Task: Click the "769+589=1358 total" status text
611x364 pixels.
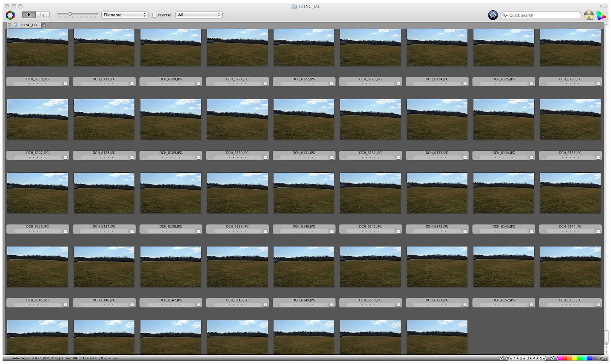Action: point(79,358)
